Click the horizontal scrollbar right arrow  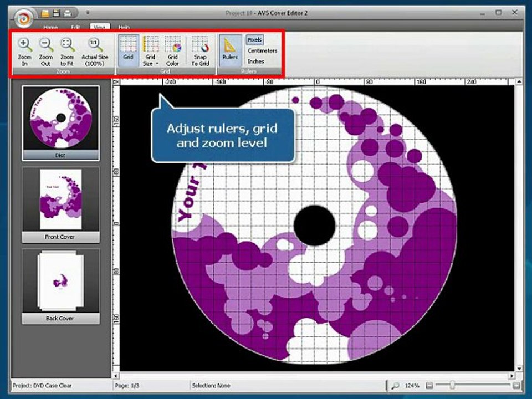coord(511,376)
